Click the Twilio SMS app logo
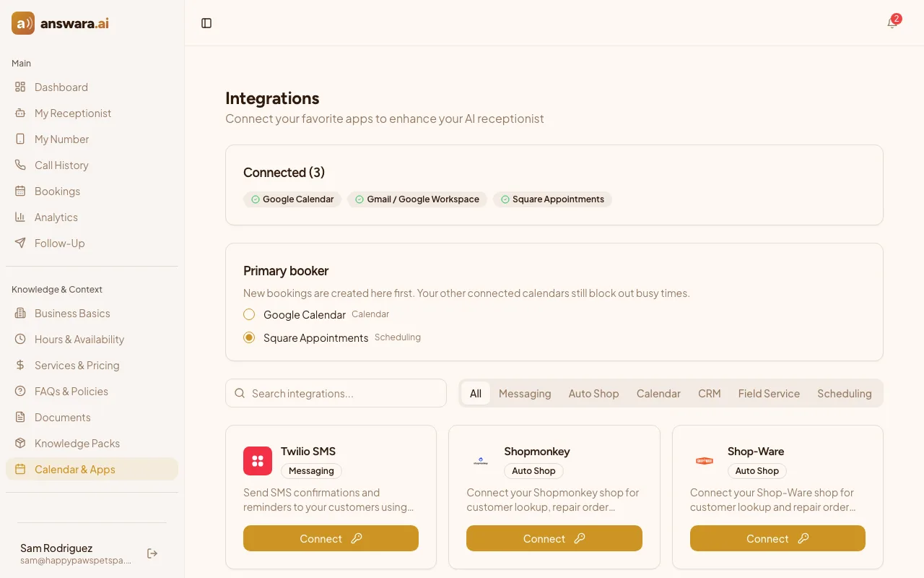This screenshot has height=578, width=924. click(x=258, y=461)
